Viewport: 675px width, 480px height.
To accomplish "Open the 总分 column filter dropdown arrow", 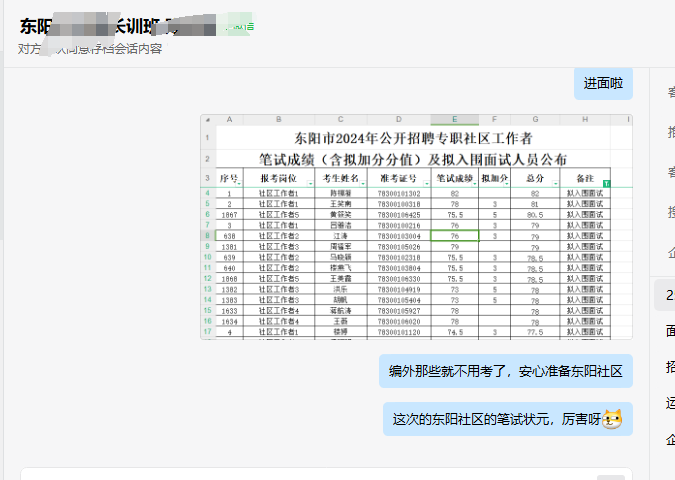I will point(554,183).
